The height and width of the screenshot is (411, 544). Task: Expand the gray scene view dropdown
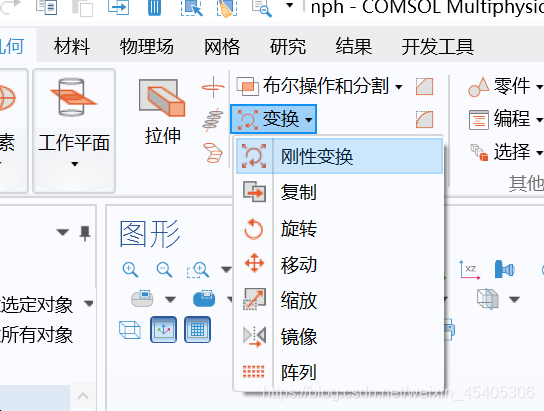(x=170, y=299)
